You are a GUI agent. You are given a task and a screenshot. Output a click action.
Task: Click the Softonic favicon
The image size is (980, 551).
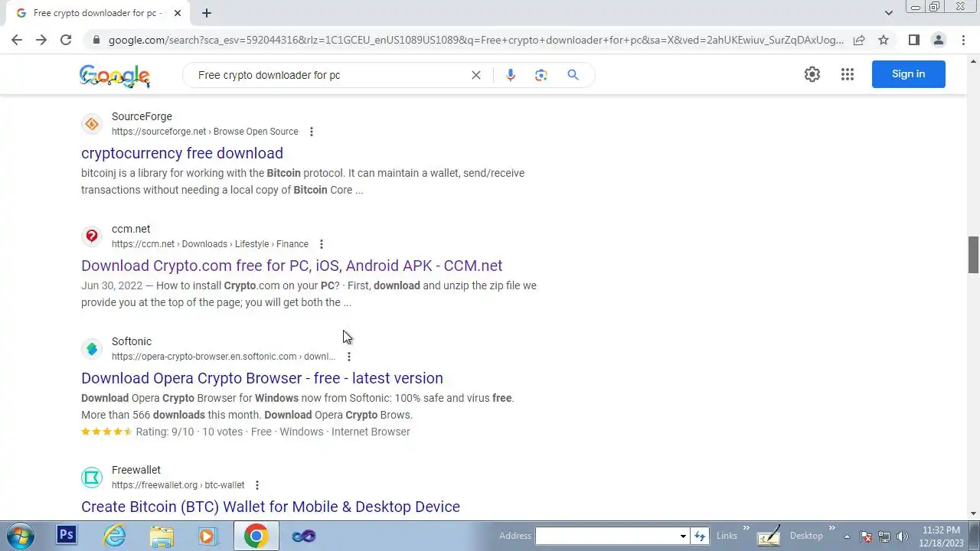[x=92, y=349]
